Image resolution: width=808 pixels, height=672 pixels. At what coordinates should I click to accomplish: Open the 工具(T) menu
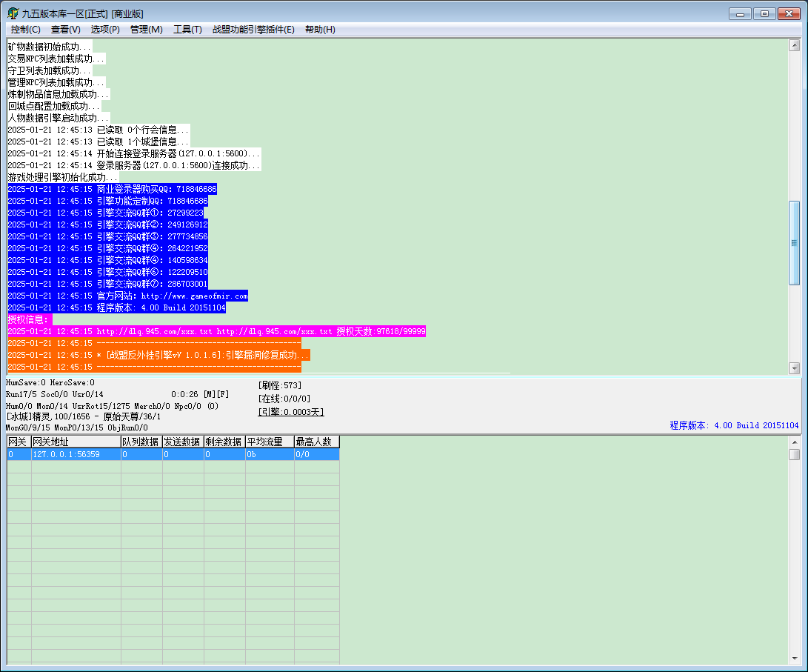[187, 30]
